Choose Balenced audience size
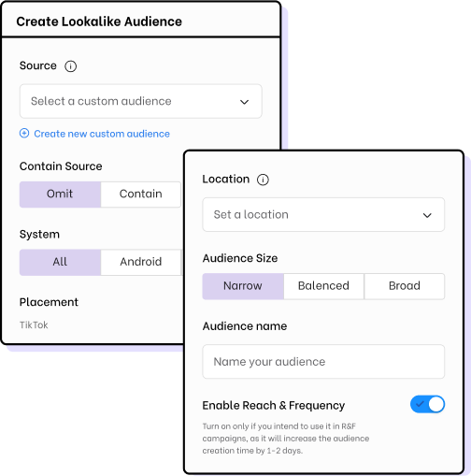Image resolution: width=471 pixels, height=476 pixels. pos(323,286)
